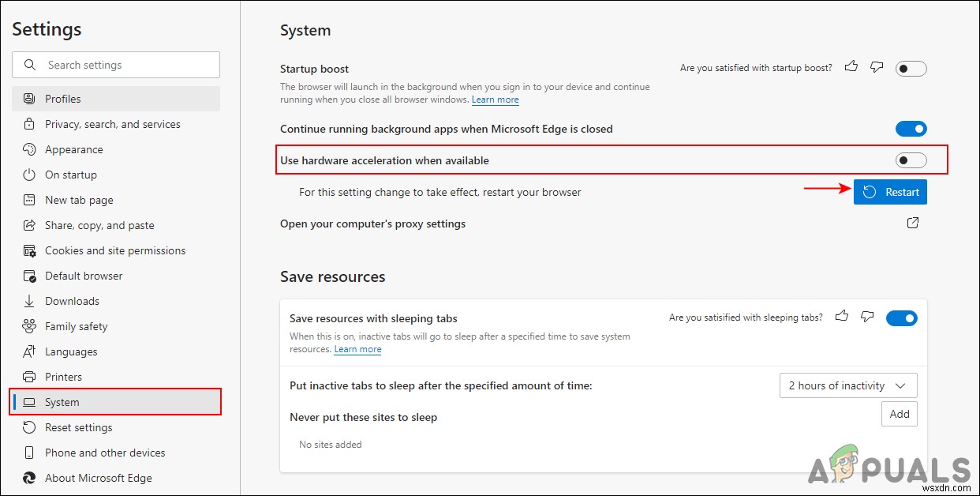
Task: Enable the Startup boost toggle
Action: tap(911, 69)
